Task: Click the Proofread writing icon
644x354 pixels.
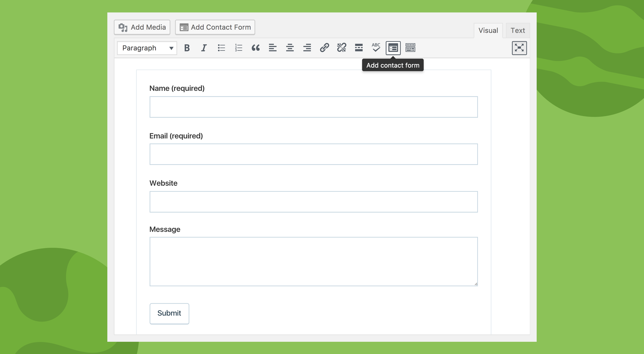Action: tap(375, 47)
